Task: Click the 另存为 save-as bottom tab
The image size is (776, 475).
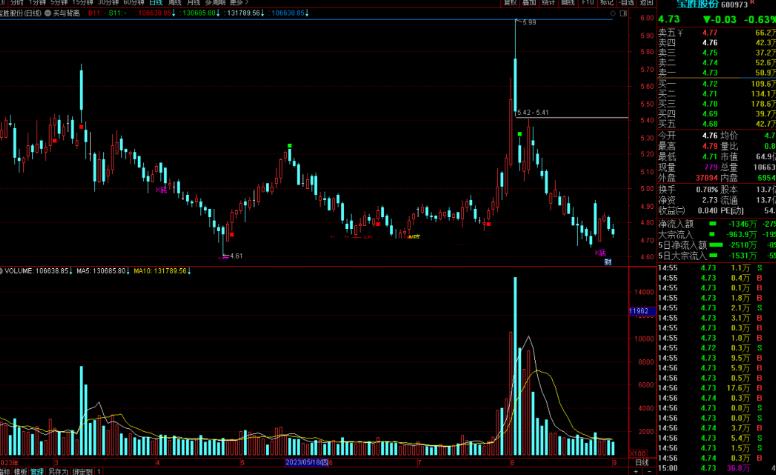Action: pos(58,472)
